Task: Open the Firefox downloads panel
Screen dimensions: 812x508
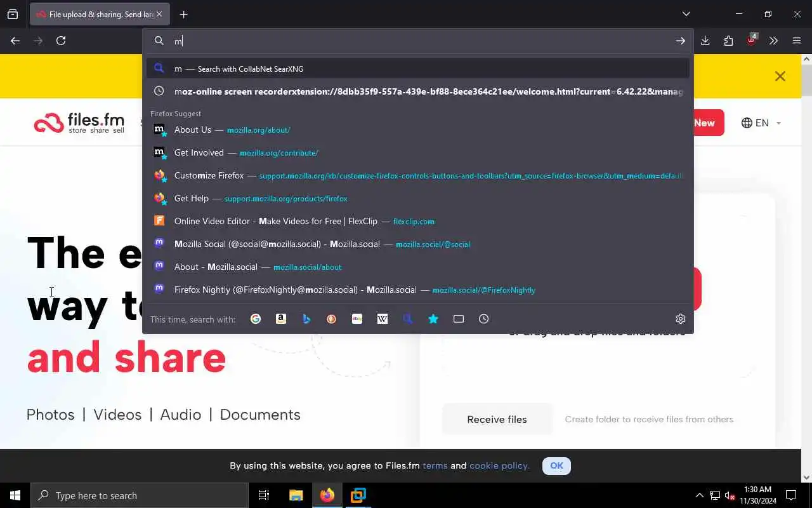Action: coord(705,41)
